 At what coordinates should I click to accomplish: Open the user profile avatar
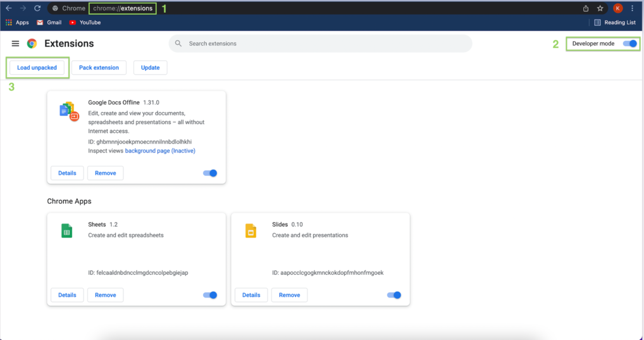click(617, 8)
